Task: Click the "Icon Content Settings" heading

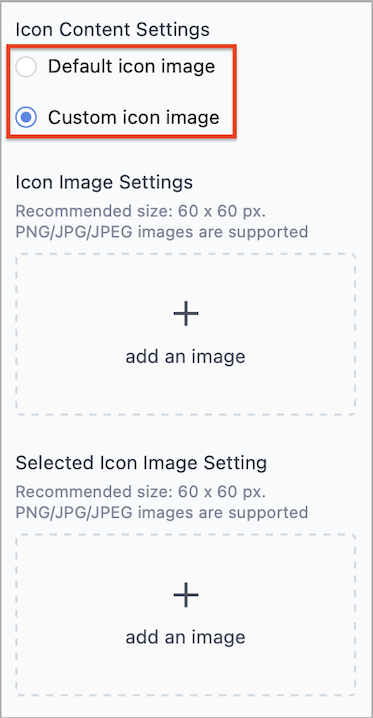Action: tap(113, 30)
